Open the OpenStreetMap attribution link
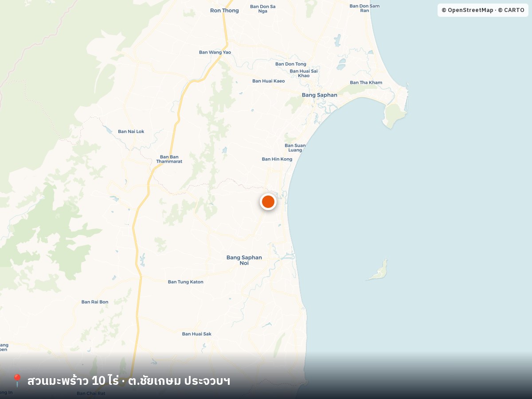532x399 pixels. tap(467, 10)
